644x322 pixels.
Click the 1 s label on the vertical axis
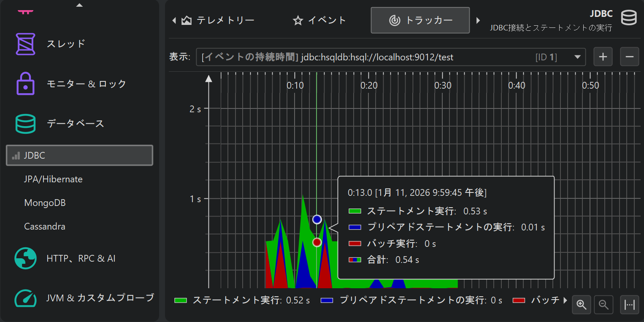pyautogui.click(x=195, y=199)
